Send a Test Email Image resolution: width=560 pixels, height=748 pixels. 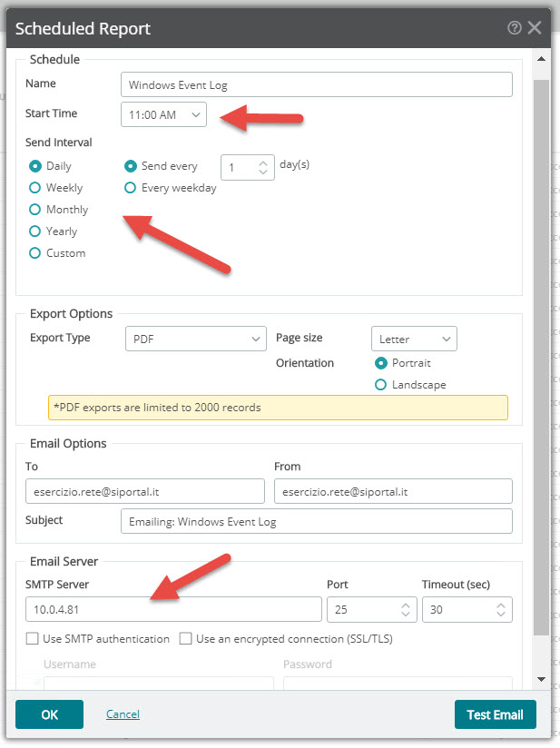[x=496, y=714]
